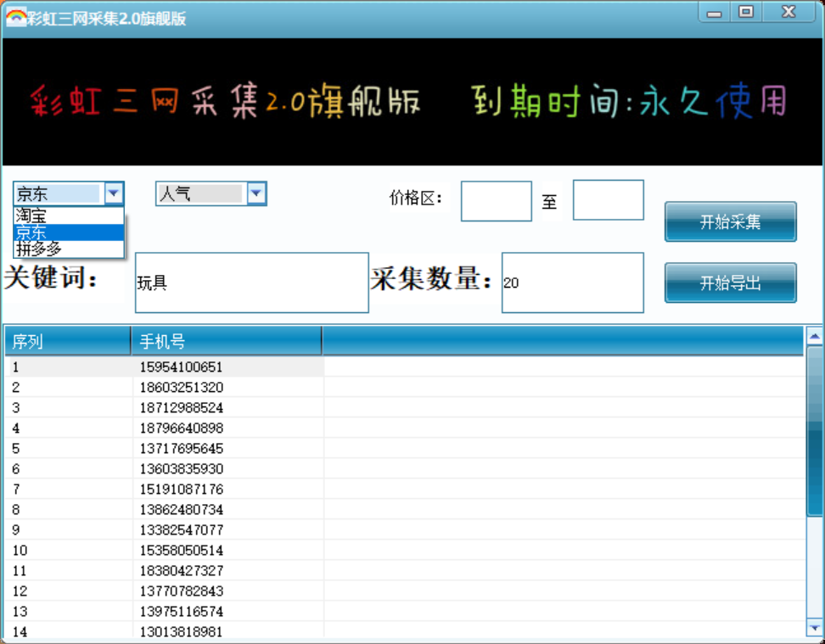Open the 人气 sorting dropdown

pyautogui.click(x=256, y=193)
